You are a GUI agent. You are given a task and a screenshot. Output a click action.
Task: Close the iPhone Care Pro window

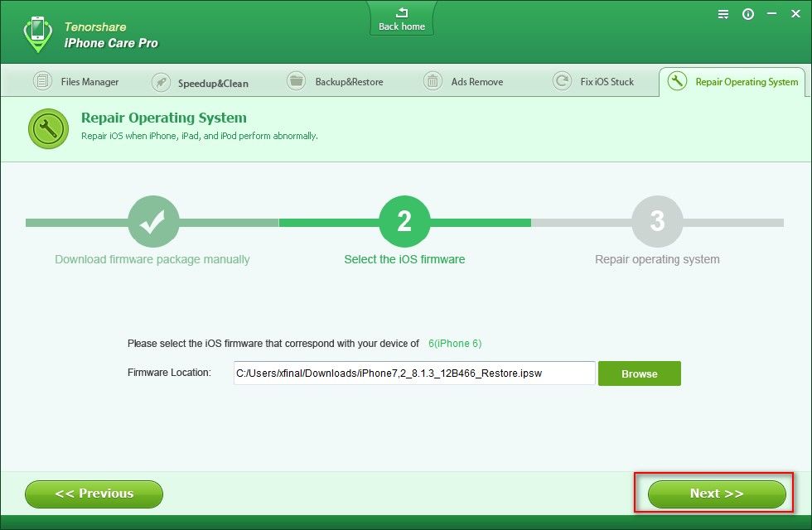click(x=796, y=14)
